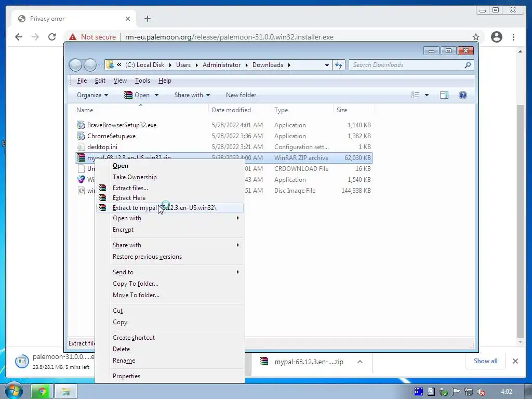Open the File menu
Viewport: 532px width, 399px height.
pyautogui.click(x=82, y=81)
